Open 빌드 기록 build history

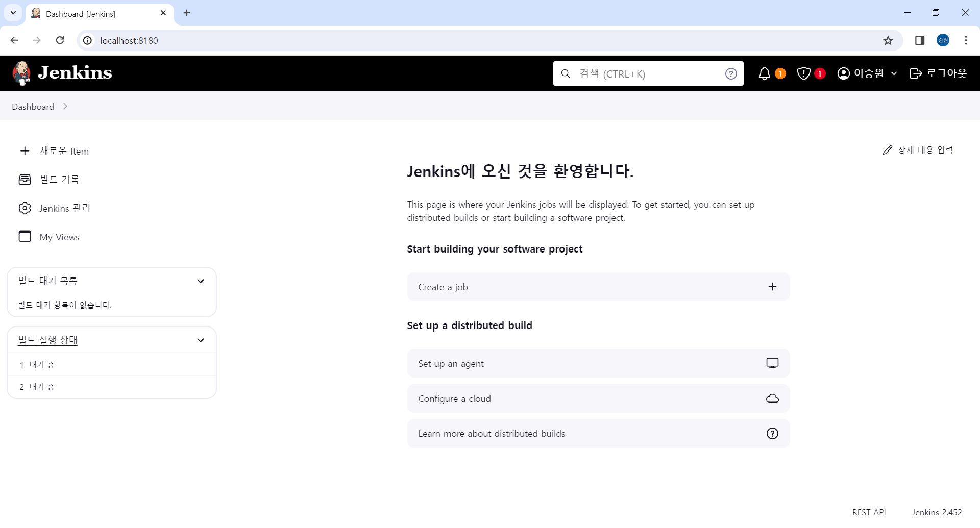click(60, 179)
